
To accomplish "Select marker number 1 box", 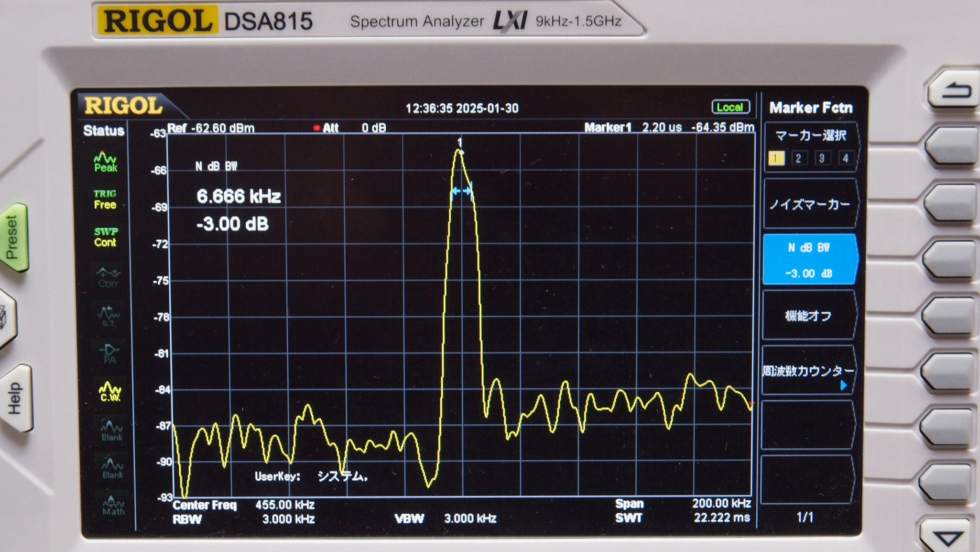I will [x=775, y=158].
